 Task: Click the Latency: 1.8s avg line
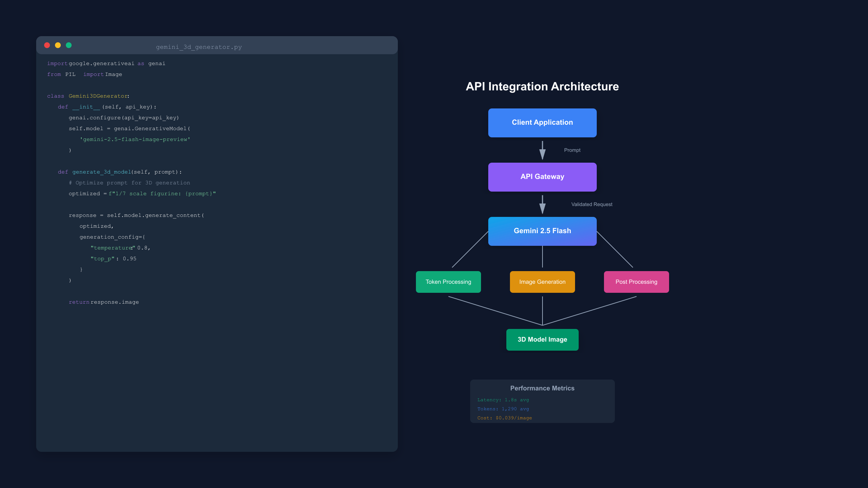pyautogui.click(x=503, y=400)
